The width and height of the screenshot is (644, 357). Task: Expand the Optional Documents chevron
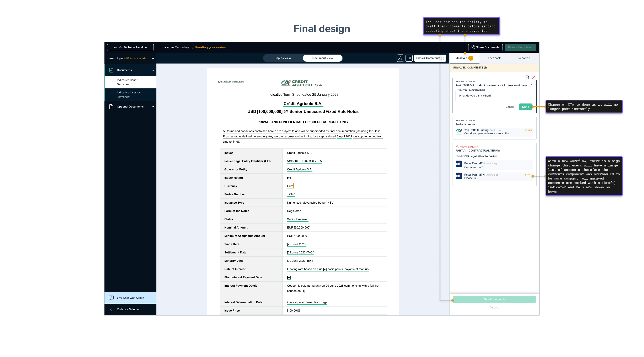pos(153,107)
